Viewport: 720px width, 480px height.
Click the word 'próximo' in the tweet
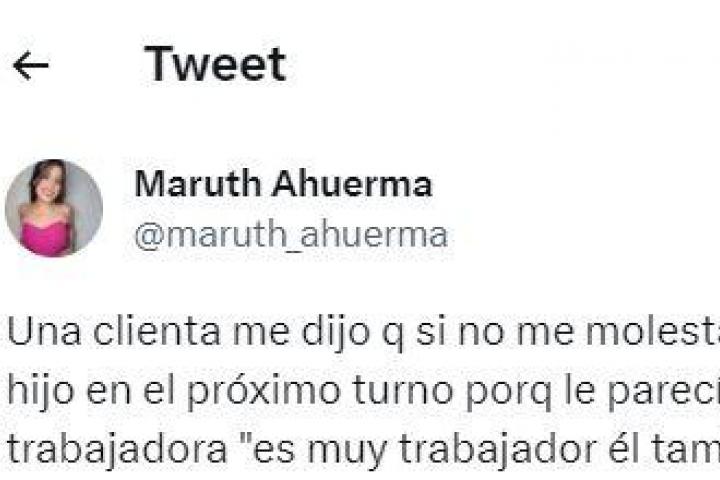[x=264, y=391]
